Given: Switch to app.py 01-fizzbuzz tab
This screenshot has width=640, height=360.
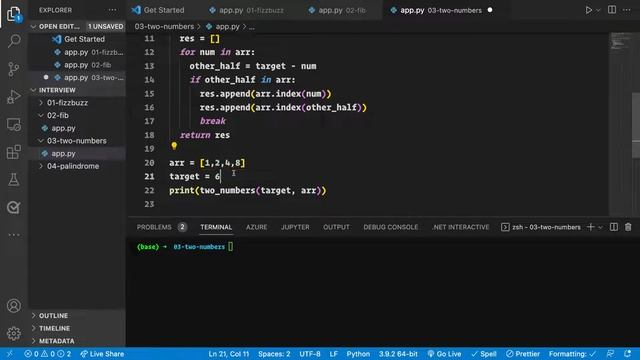Looking at the screenshot, I should tap(246, 10).
